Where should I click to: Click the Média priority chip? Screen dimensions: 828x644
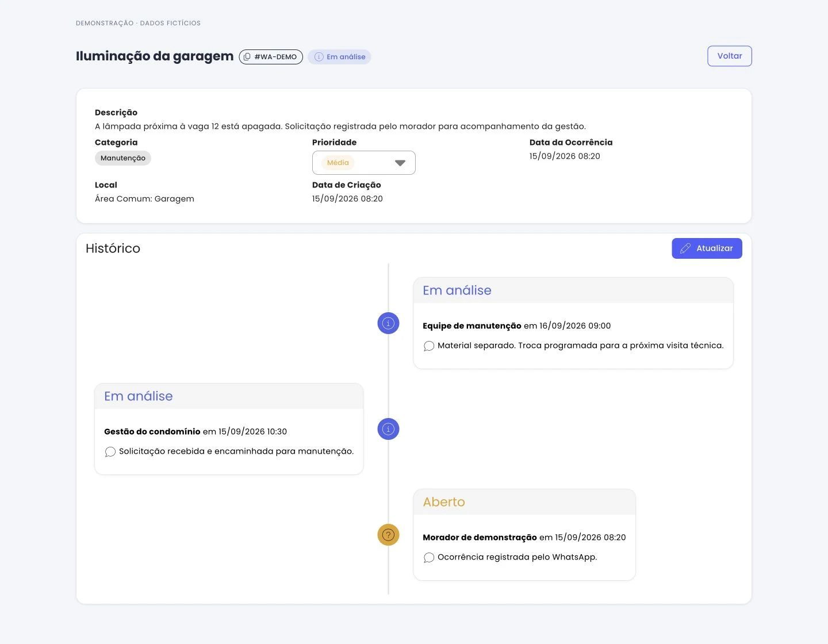[x=338, y=163]
